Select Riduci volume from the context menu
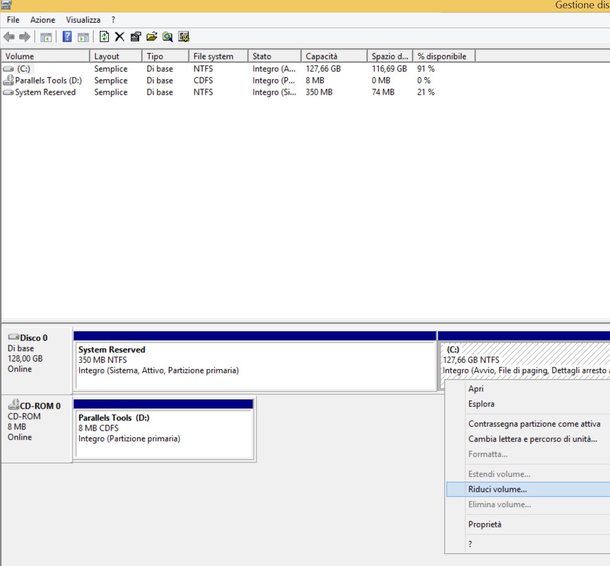 pyautogui.click(x=528, y=489)
